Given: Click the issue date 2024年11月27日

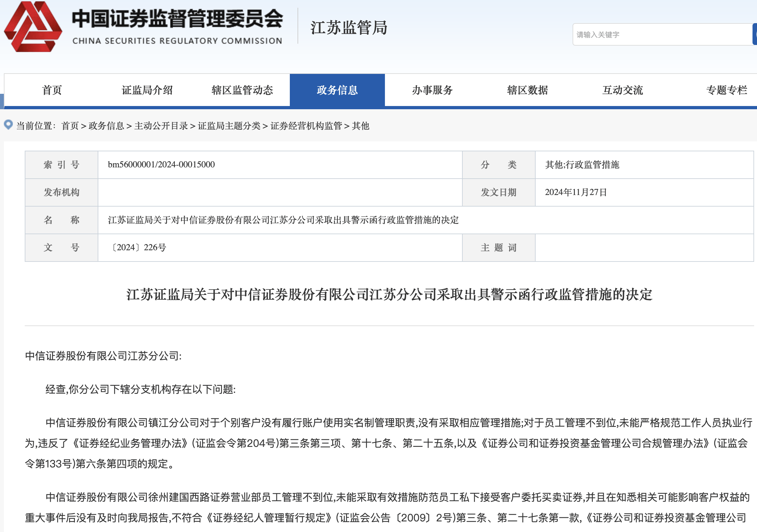Looking at the screenshot, I should pos(576,192).
